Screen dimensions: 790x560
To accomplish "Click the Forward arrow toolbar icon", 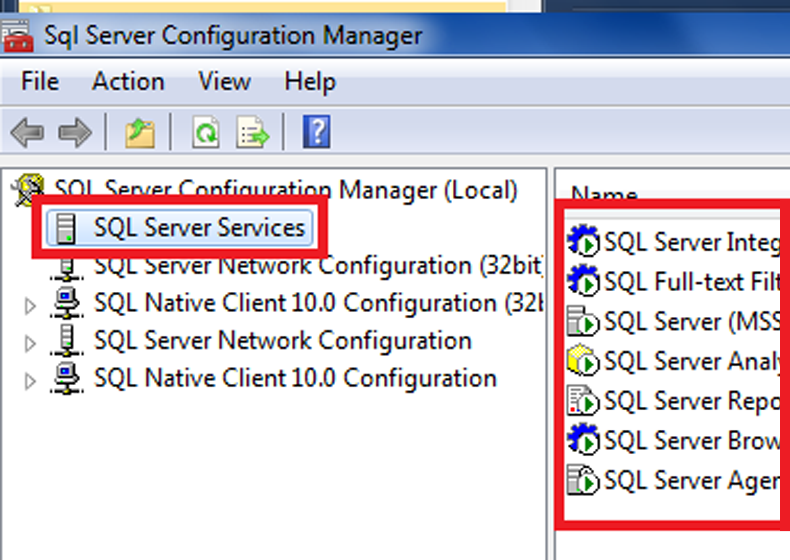I will click(74, 132).
